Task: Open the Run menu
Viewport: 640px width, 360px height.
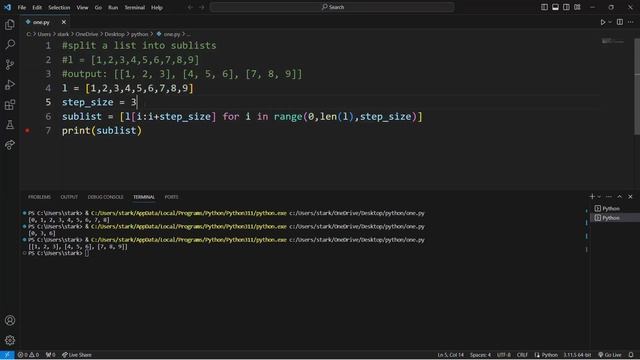Action: pos(113,7)
